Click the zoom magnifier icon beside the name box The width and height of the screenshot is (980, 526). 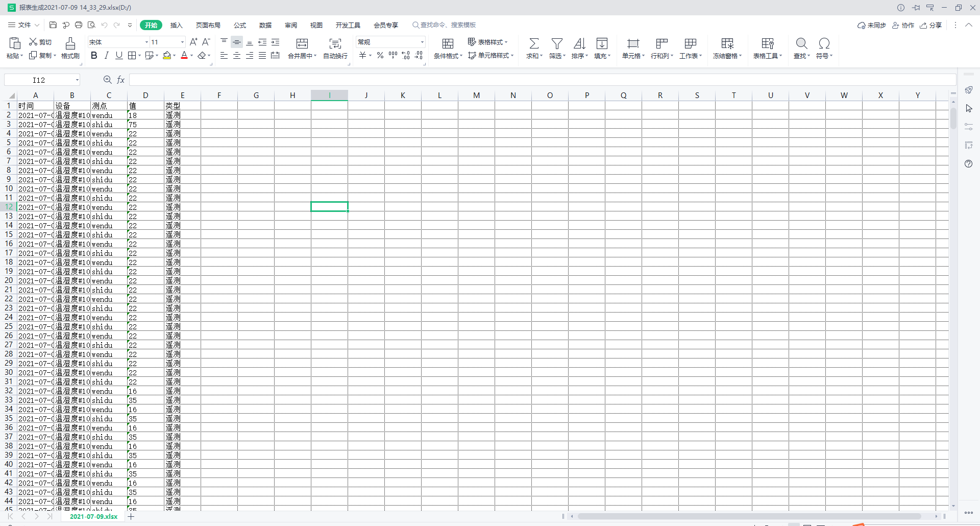[107, 80]
